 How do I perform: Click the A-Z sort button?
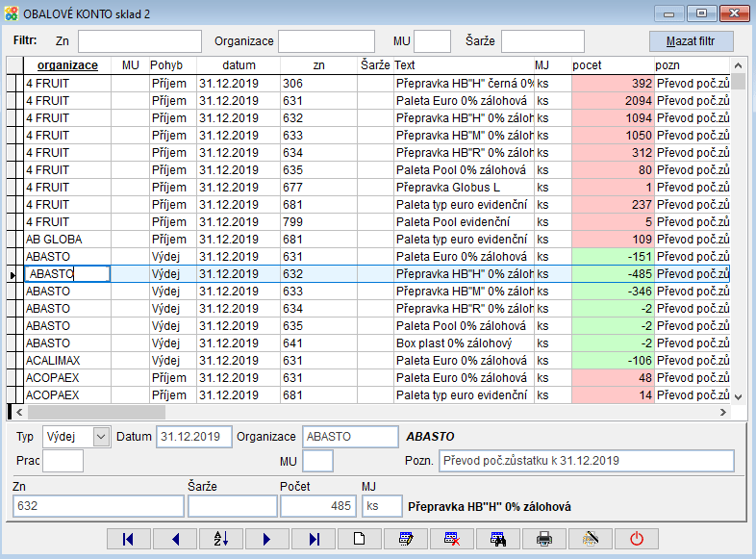[x=221, y=539]
